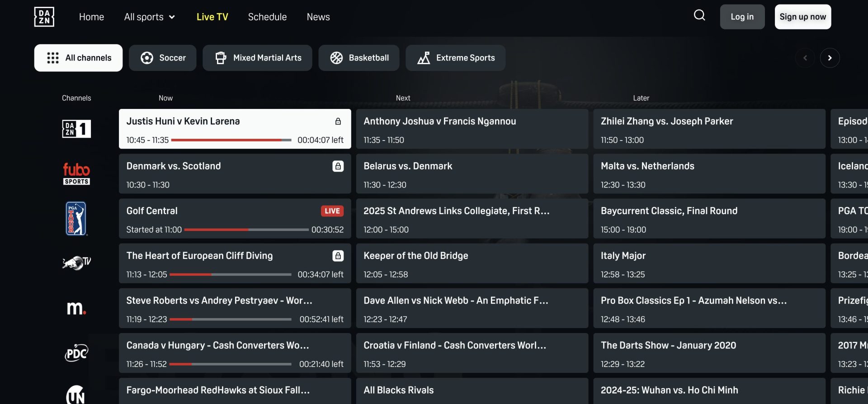Click the Sign up now button

click(803, 17)
